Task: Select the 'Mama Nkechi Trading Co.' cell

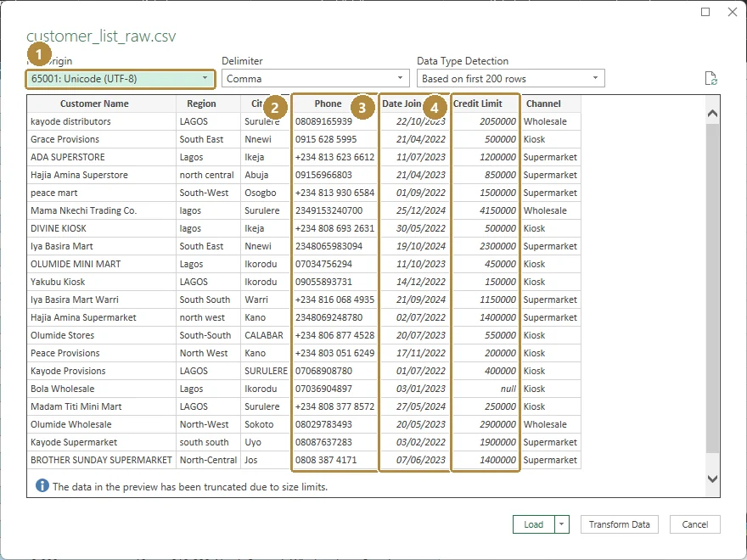Action: [102, 210]
